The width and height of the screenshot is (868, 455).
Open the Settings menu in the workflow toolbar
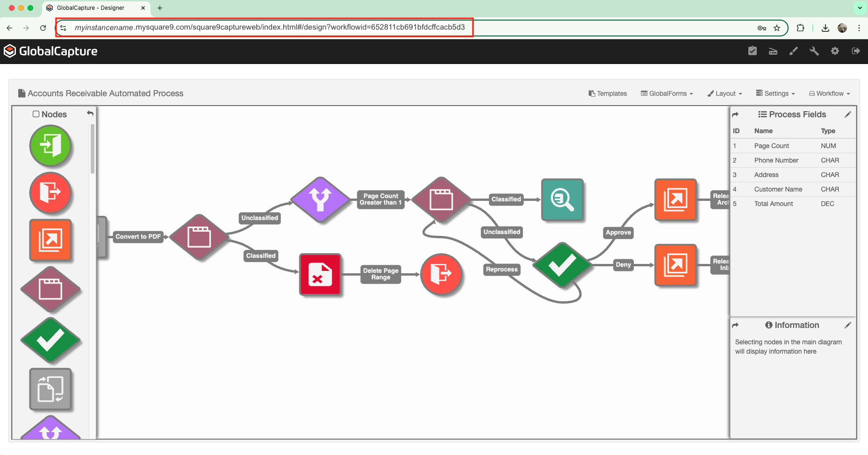tap(775, 93)
